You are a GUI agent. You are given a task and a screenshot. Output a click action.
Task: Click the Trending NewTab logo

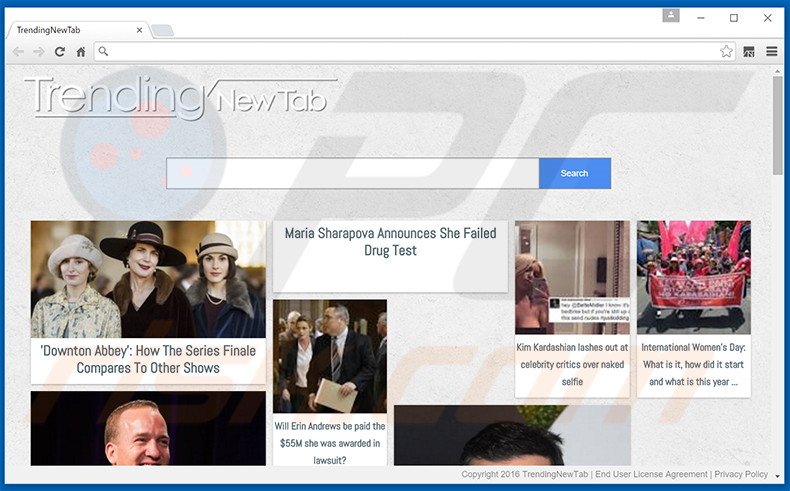click(x=180, y=98)
